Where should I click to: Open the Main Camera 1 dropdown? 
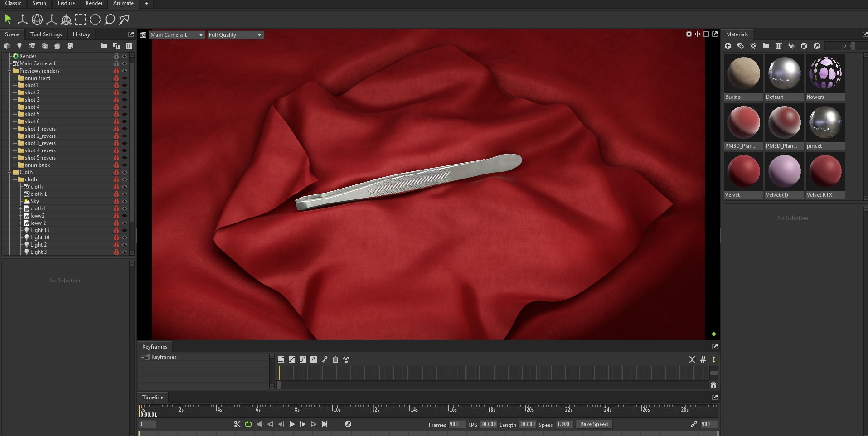pos(177,35)
